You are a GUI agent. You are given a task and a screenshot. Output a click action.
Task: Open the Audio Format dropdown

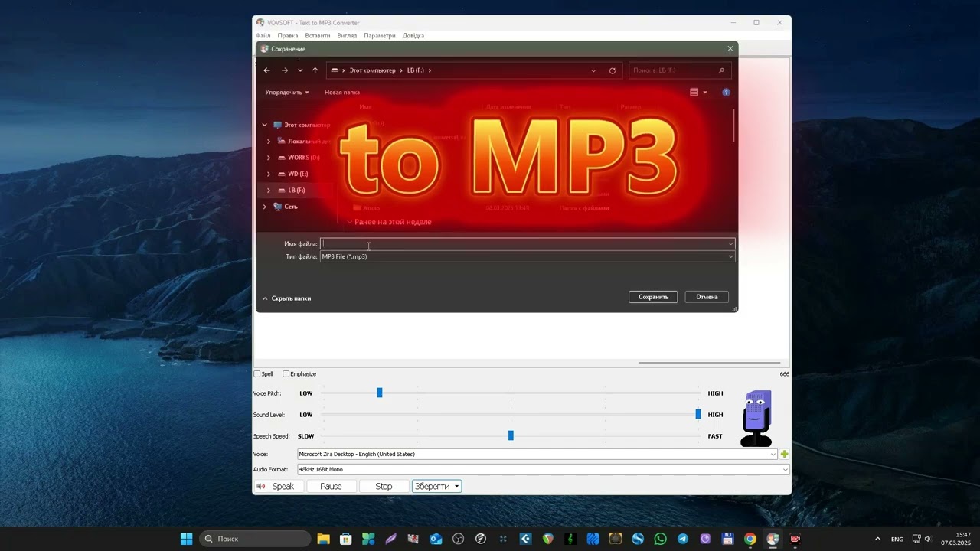coord(543,469)
